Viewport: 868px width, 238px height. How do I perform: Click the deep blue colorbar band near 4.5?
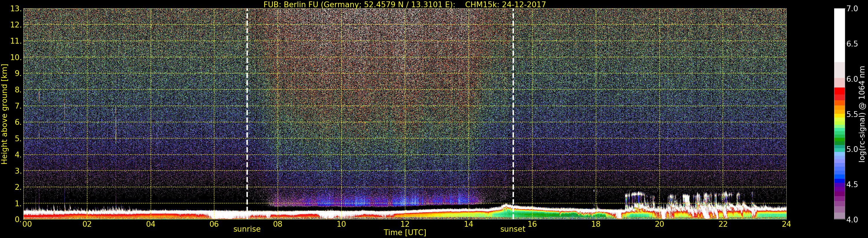pyautogui.click(x=839, y=181)
